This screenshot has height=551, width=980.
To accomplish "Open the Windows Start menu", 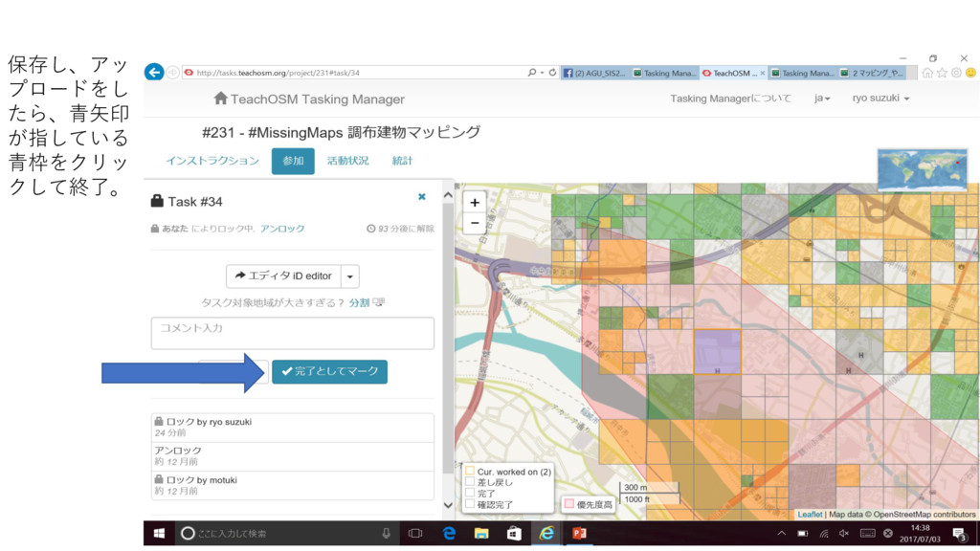I will click(x=159, y=533).
